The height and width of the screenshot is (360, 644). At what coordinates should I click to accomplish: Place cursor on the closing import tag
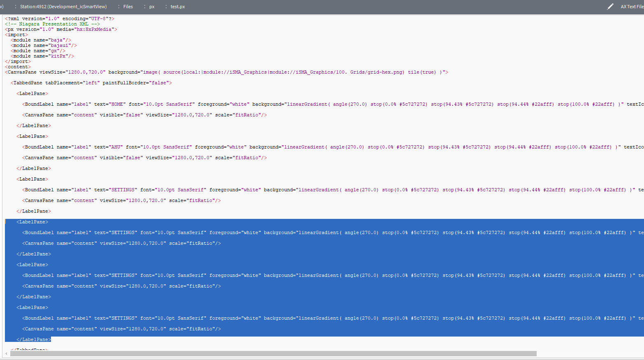click(18, 61)
